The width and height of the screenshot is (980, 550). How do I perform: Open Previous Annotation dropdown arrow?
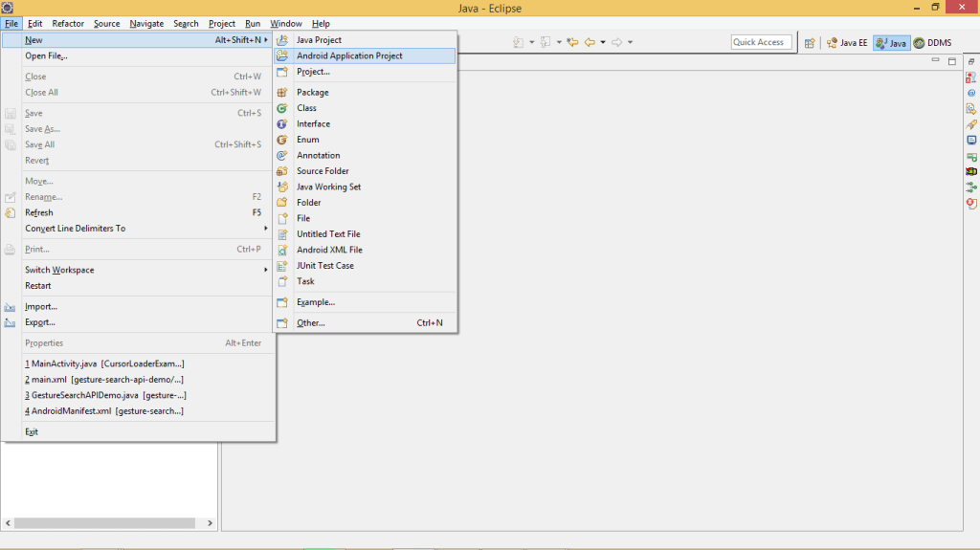(x=559, y=42)
